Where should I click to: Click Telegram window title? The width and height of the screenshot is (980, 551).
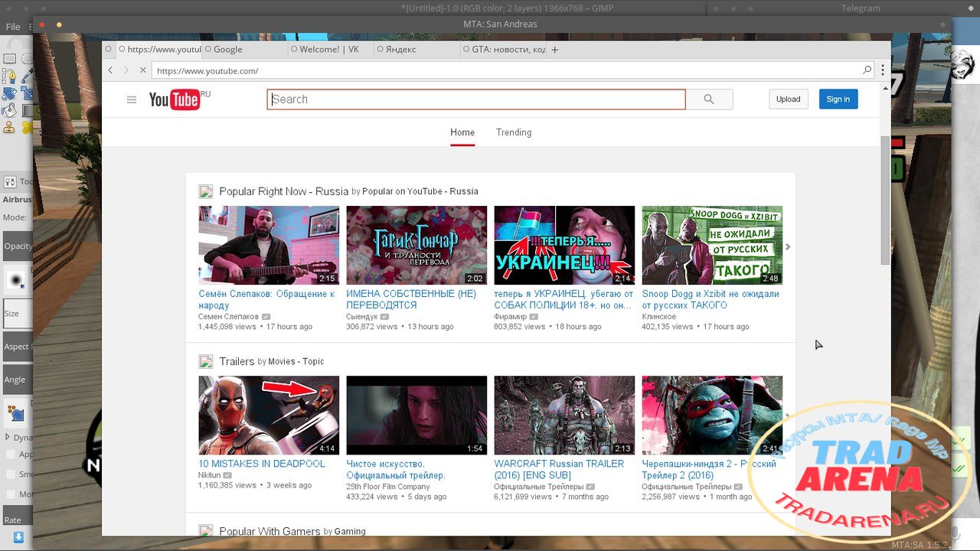(x=861, y=8)
